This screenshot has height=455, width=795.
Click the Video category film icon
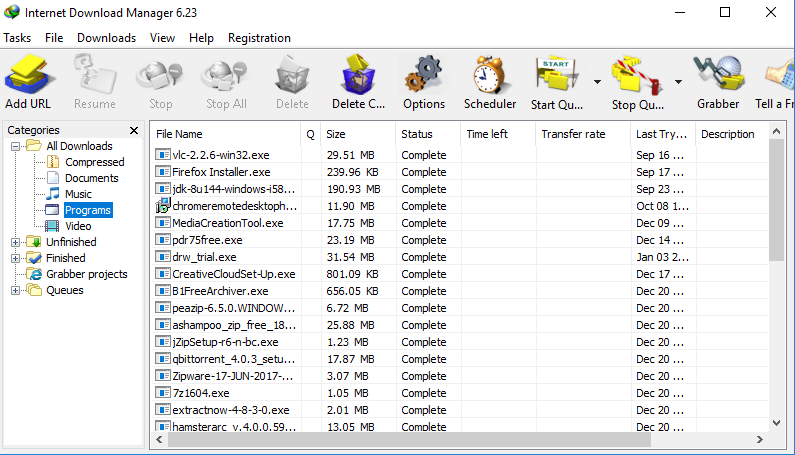pos(52,226)
